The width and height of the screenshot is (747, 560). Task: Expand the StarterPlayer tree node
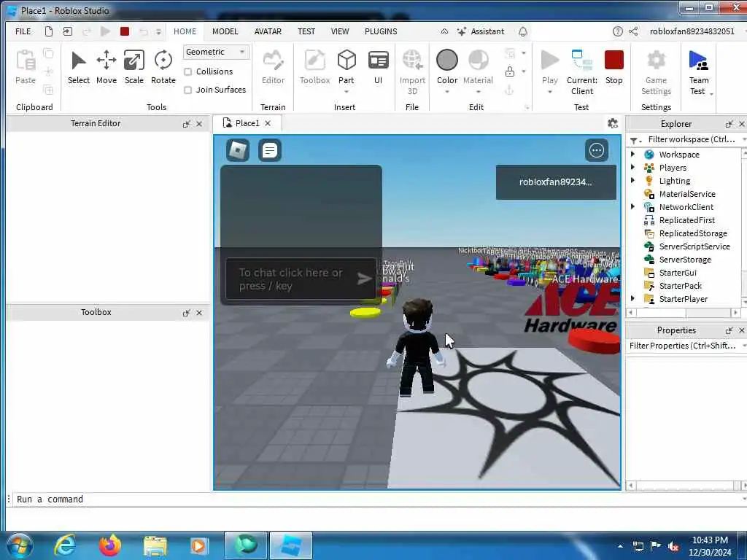632,298
